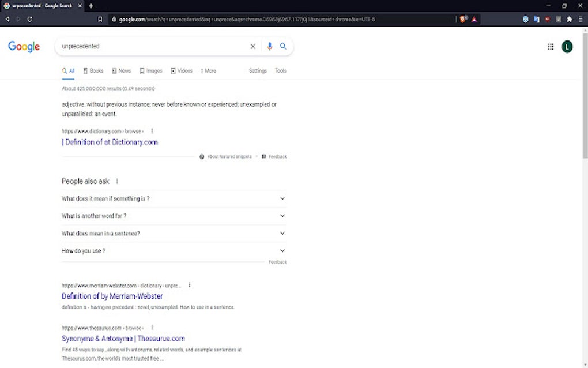Click the Brave Rewards triangle icon
588x368 pixels.
474,19
